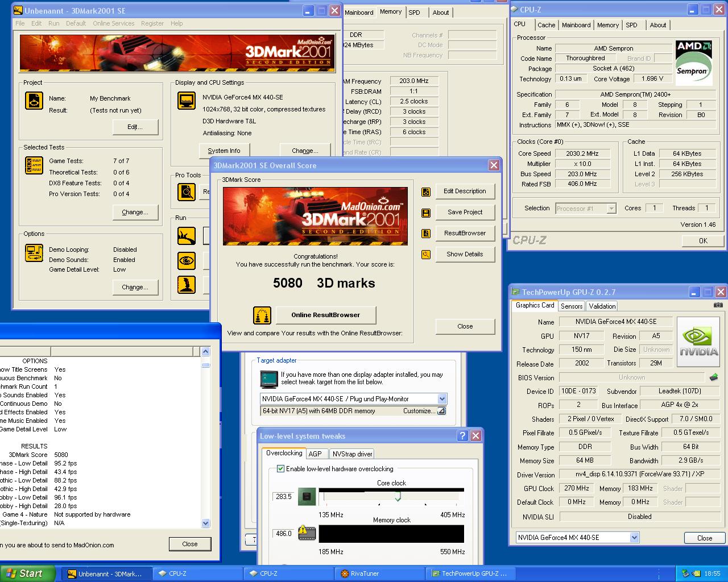This screenshot has width=728, height=582.
Task: Click the Run game joystick icon
Action: point(187,285)
